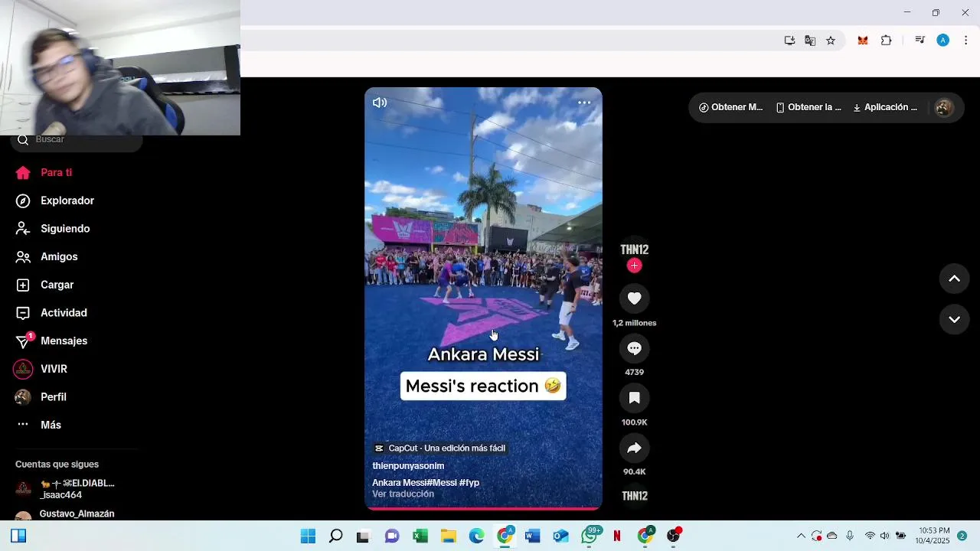
Task: Open the Amigos section
Action: coord(47,256)
